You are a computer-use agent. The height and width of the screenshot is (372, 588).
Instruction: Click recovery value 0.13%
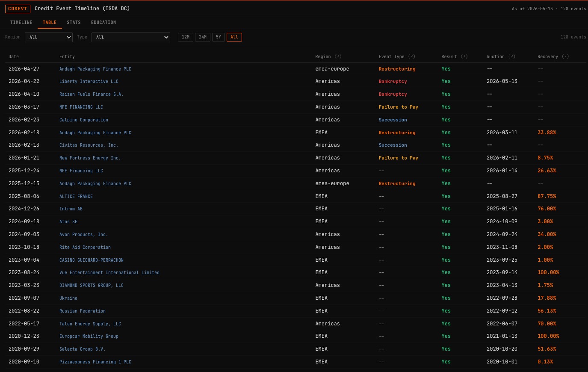[545, 362]
